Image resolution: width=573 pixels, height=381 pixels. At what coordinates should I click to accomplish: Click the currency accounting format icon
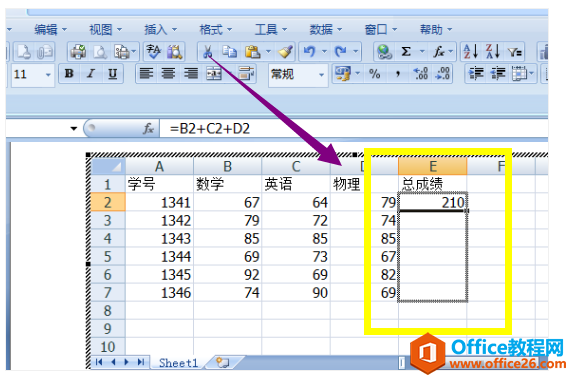tap(343, 74)
